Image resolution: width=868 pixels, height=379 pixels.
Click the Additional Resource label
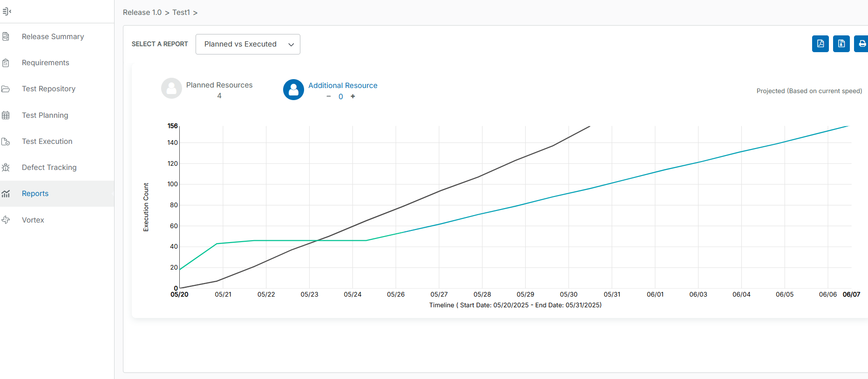343,86
